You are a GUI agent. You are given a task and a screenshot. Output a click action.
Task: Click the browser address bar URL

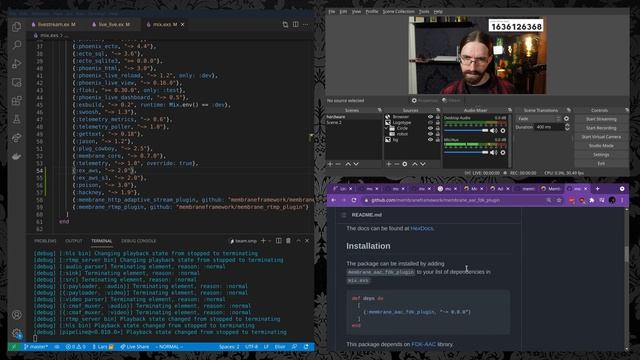pos(436,200)
